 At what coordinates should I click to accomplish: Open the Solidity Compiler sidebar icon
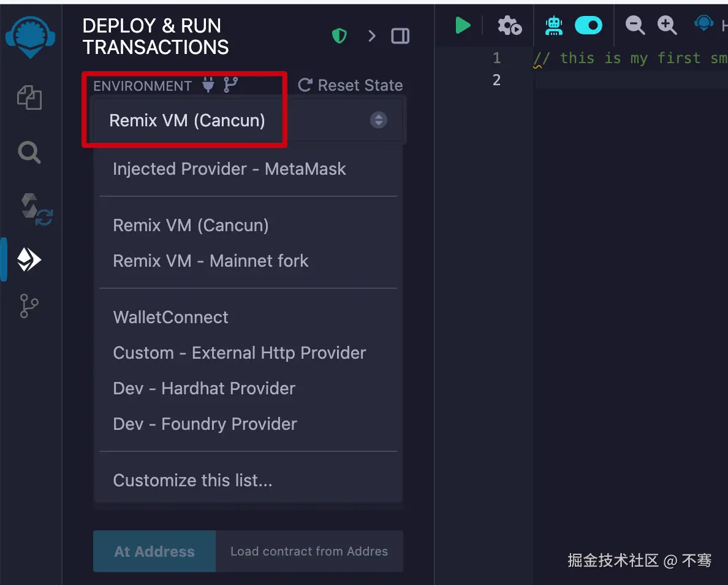[x=37, y=210]
